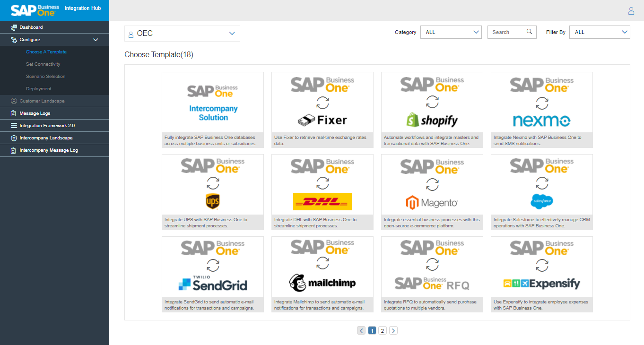The height and width of the screenshot is (345, 644).
Task: Click the Configure gear icon in sidebar
Action: [13, 39]
